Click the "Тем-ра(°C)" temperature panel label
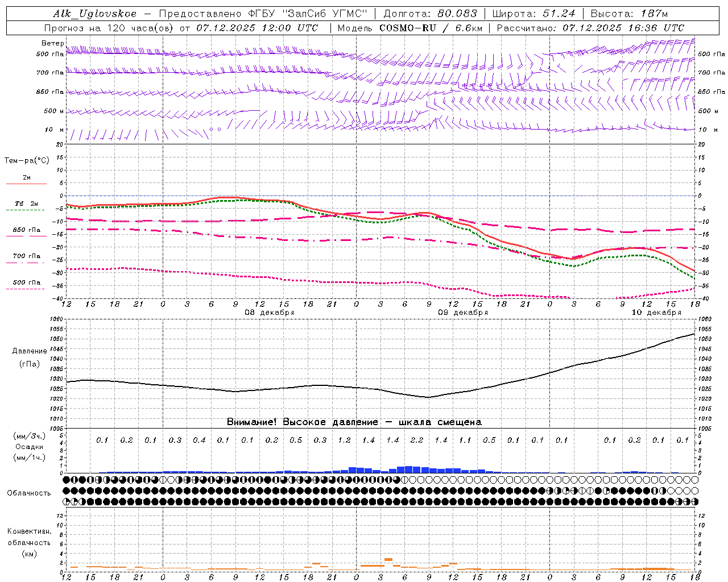Screen dimensions: 728x582 (x=27, y=161)
